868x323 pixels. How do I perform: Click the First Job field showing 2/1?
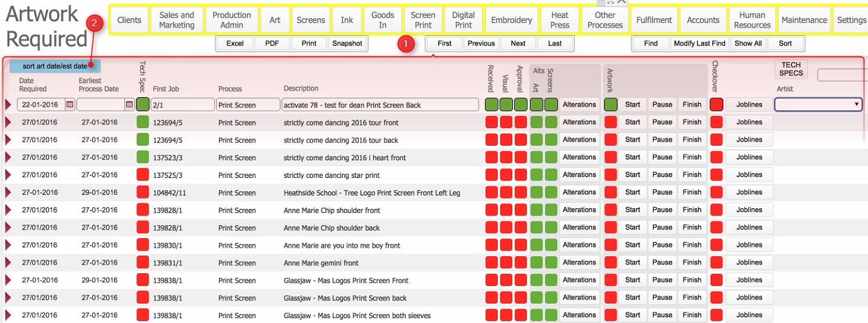(182, 105)
